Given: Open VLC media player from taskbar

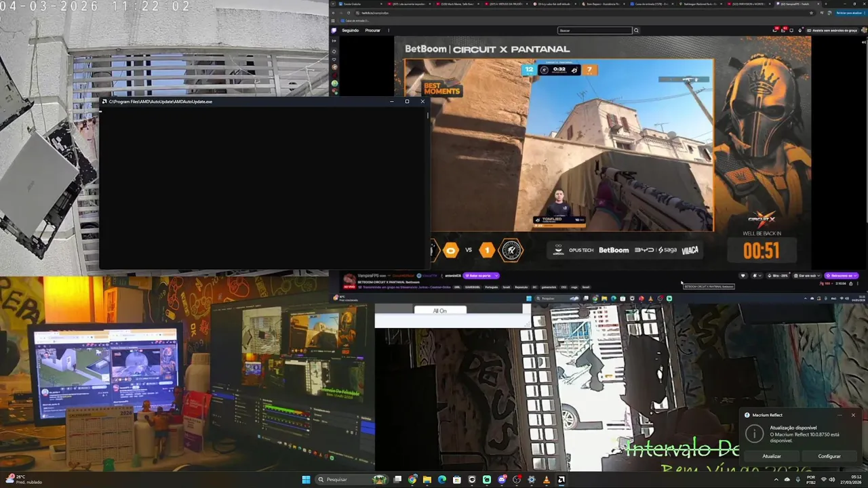Looking at the screenshot, I should pos(546,479).
